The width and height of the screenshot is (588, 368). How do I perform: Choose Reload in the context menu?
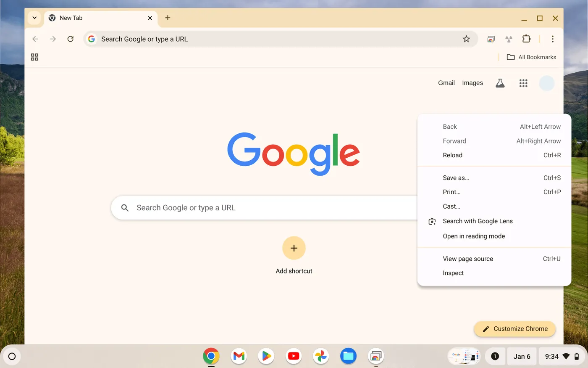click(x=494, y=155)
